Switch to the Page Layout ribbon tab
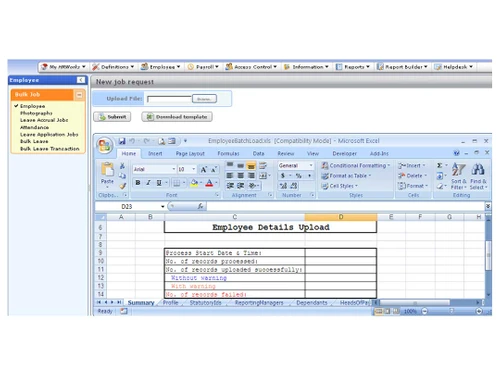 click(190, 153)
